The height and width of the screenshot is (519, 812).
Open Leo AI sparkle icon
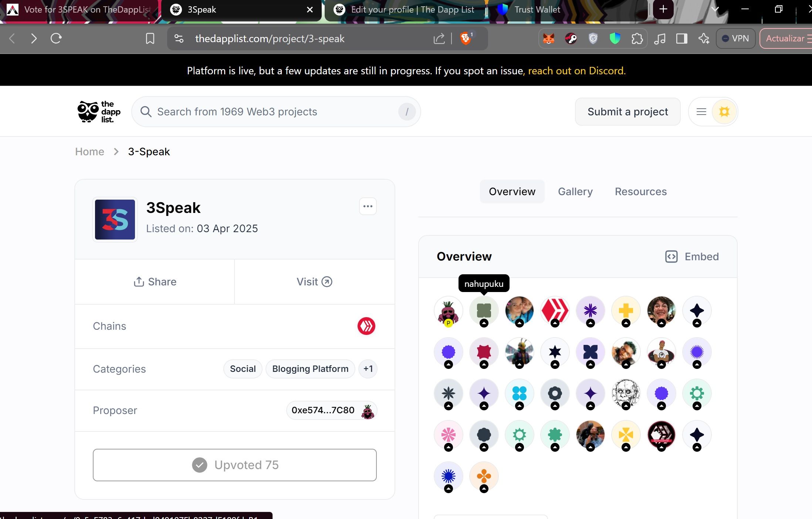click(704, 38)
